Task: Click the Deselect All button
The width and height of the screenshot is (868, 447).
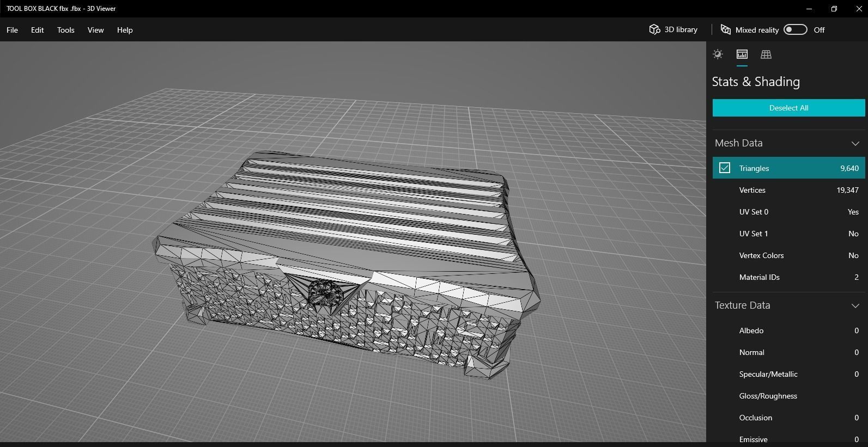Action: [x=788, y=108]
